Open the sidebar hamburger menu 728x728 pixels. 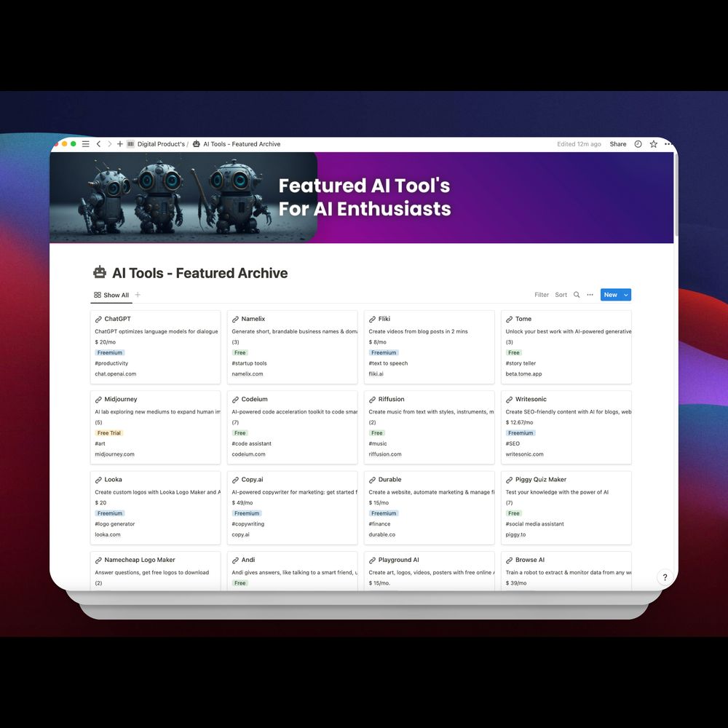[86, 144]
